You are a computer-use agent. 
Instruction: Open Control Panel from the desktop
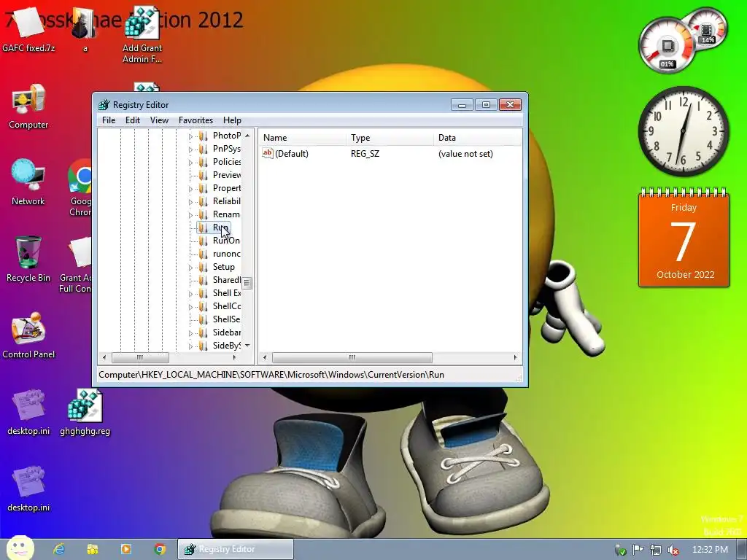point(28,335)
